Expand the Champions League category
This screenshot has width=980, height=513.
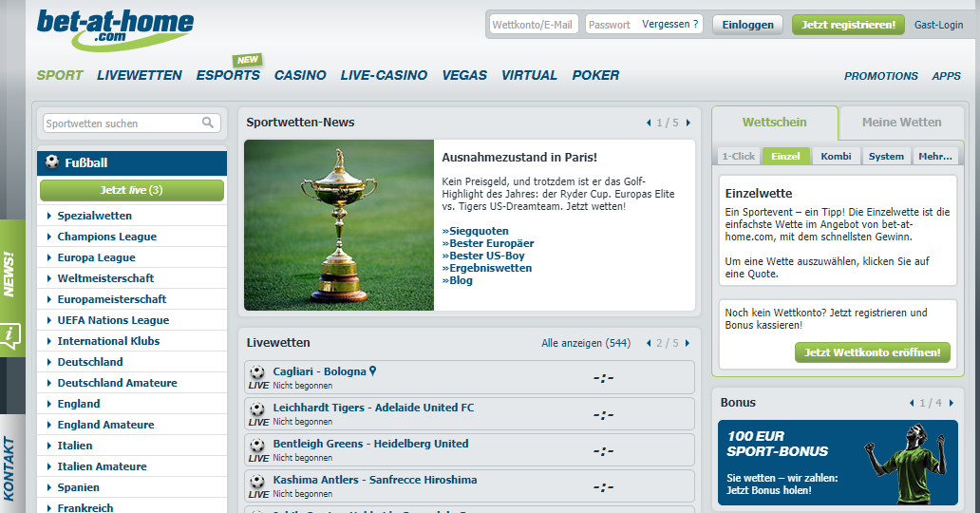(106, 237)
